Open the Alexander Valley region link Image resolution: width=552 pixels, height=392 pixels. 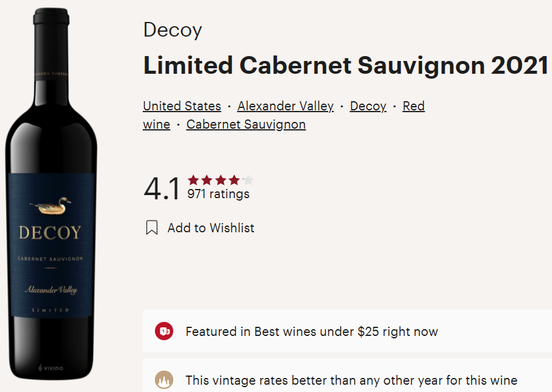point(285,106)
